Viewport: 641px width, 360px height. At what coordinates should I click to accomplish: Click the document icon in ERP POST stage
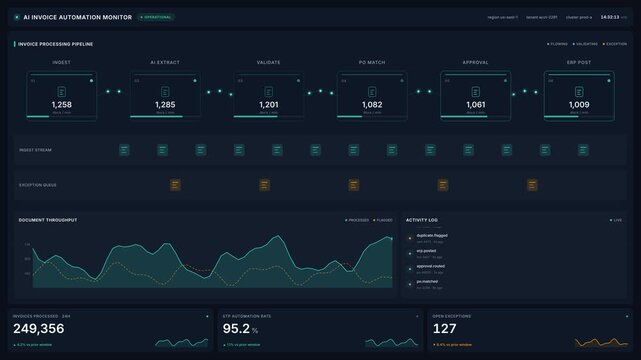(579, 92)
